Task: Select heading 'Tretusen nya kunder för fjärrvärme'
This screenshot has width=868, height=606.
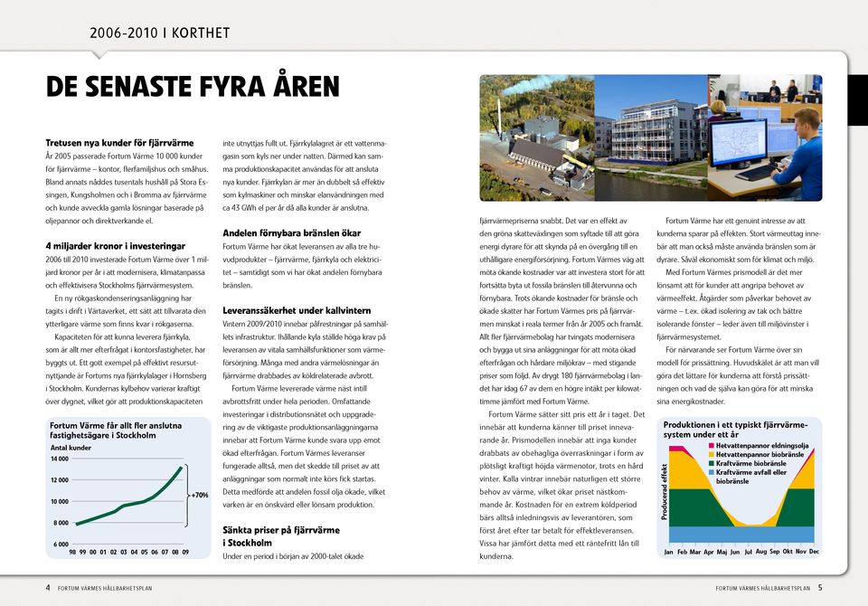Action: (x=119, y=142)
